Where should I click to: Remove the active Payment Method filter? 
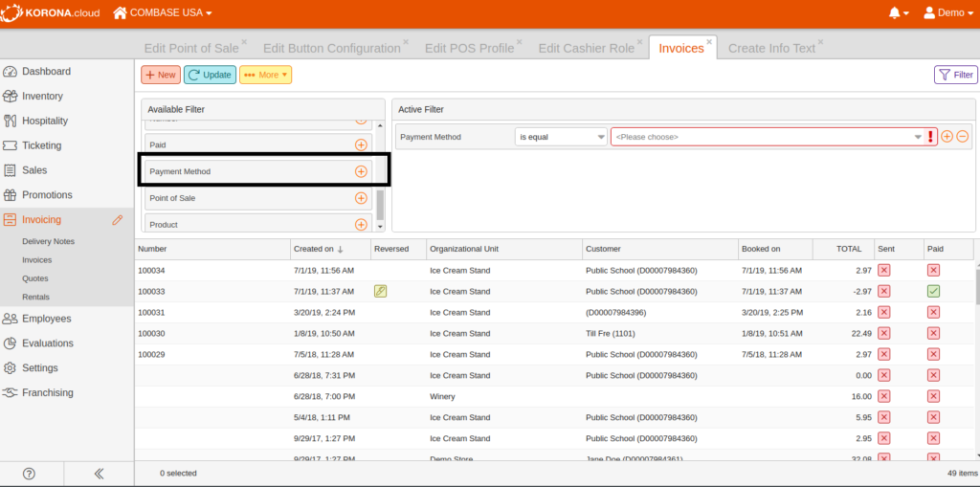click(963, 137)
